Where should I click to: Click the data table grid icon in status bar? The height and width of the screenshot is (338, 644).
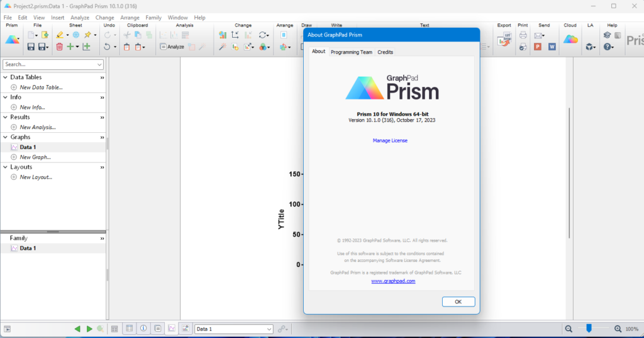[130, 329]
